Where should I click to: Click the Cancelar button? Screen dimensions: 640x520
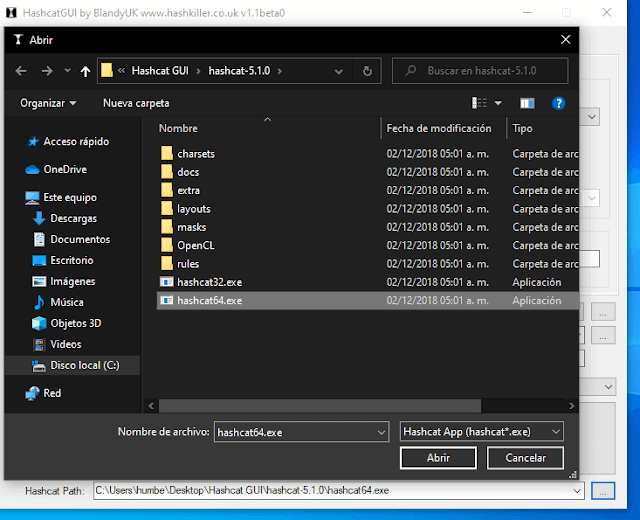click(525, 458)
